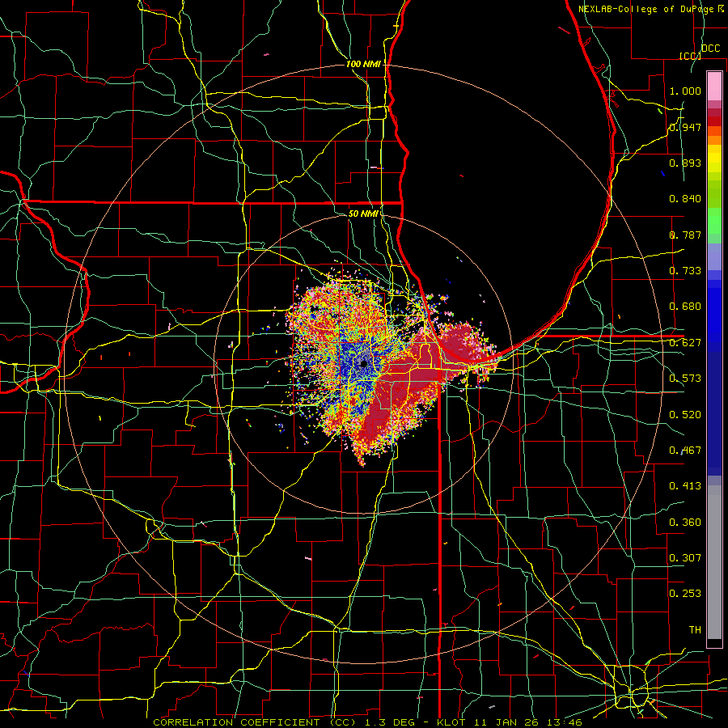The image size is (728, 728).
Task: Click the 0.520 scale value
Action: tap(685, 415)
